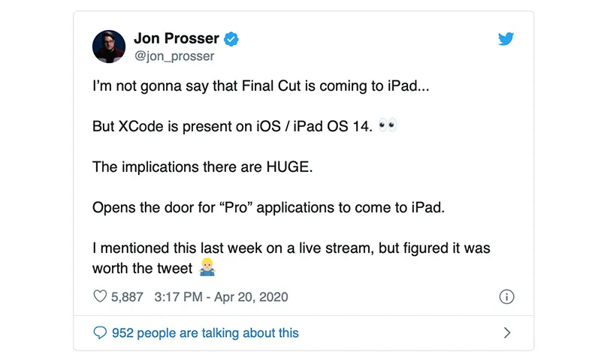The image size is (601, 364).
Task: Click the 5,887 likes count
Action: tap(127, 297)
